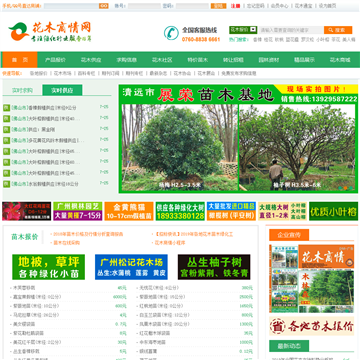Viewport: 360px width, 360px height.
Task: Click the 供 icon beside 供应：黑金刚
Action: (x=6, y=129)
